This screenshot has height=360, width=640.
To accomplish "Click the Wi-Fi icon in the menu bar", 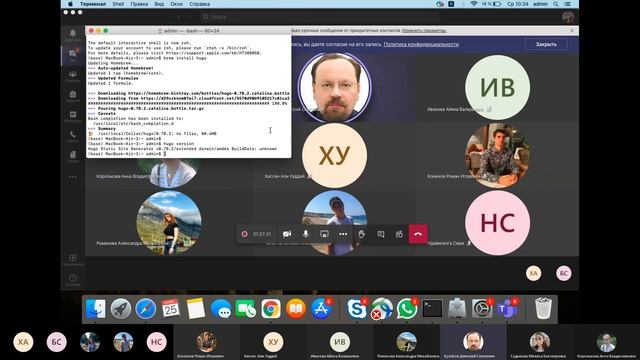I will (x=474, y=4).
